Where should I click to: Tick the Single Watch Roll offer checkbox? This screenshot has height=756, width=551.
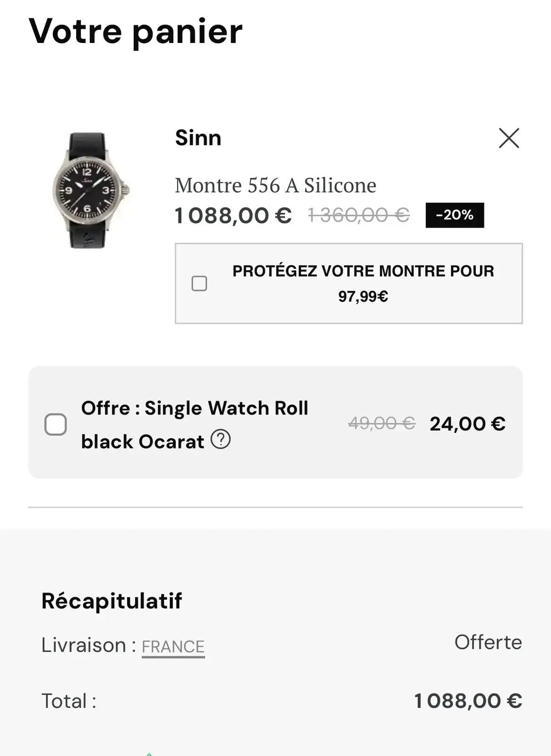click(x=56, y=424)
